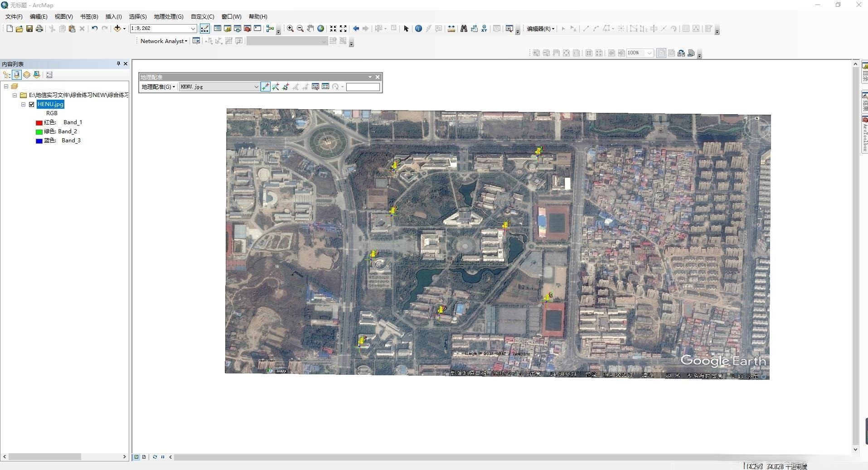Click the Add Data plus icon
Image resolution: width=868 pixels, height=470 pixels.
(x=117, y=29)
